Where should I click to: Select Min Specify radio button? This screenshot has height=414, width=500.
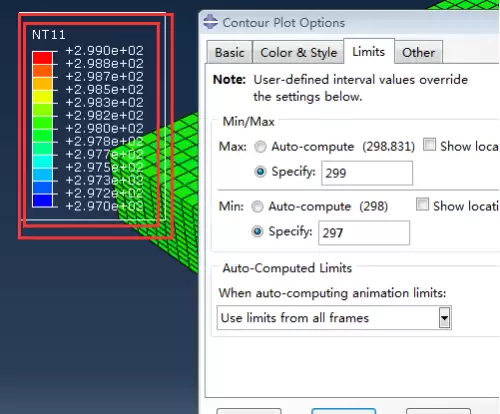(x=257, y=231)
